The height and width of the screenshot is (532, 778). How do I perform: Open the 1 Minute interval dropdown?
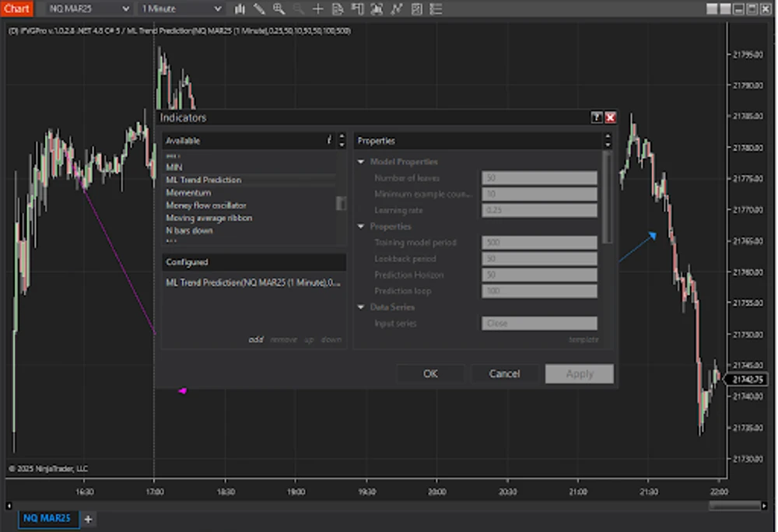pos(181,9)
